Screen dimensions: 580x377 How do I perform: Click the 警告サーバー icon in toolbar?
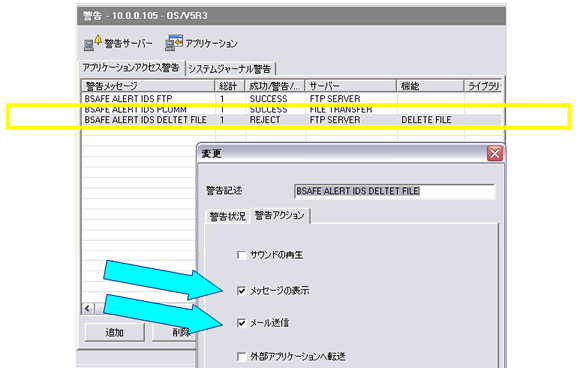pyautogui.click(x=92, y=43)
